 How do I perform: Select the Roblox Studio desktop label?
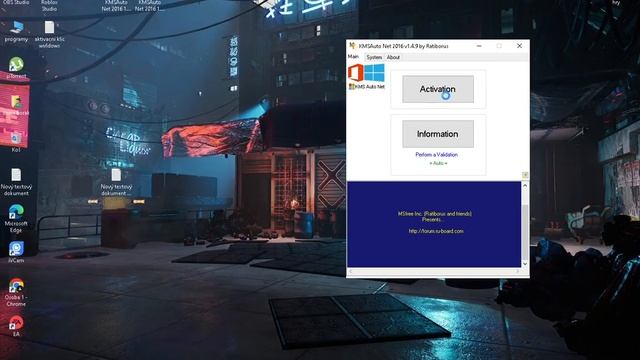pyautogui.click(x=49, y=5)
